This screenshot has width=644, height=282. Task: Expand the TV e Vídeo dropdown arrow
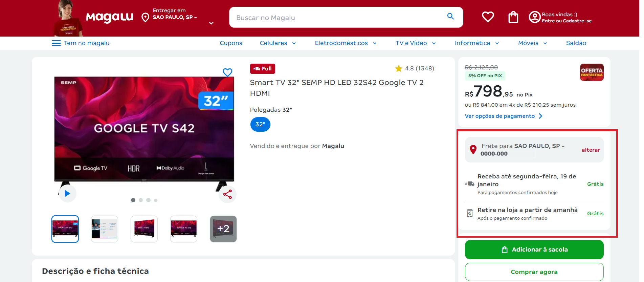coord(434,43)
